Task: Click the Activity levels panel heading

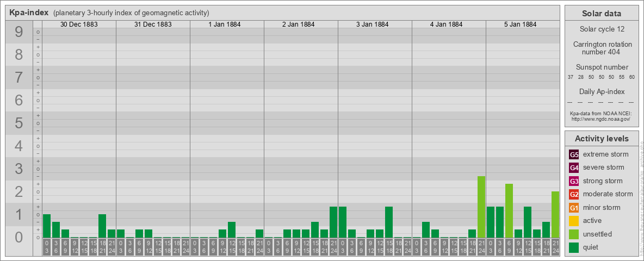Action: pos(602,139)
